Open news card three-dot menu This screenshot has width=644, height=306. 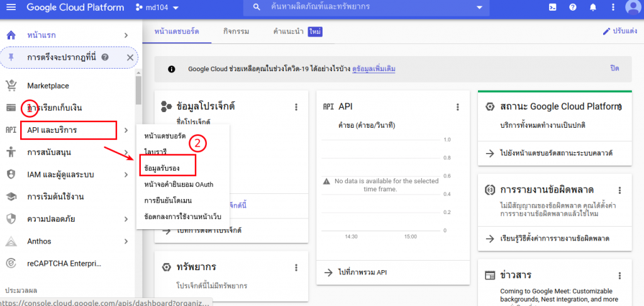[x=619, y=276]
